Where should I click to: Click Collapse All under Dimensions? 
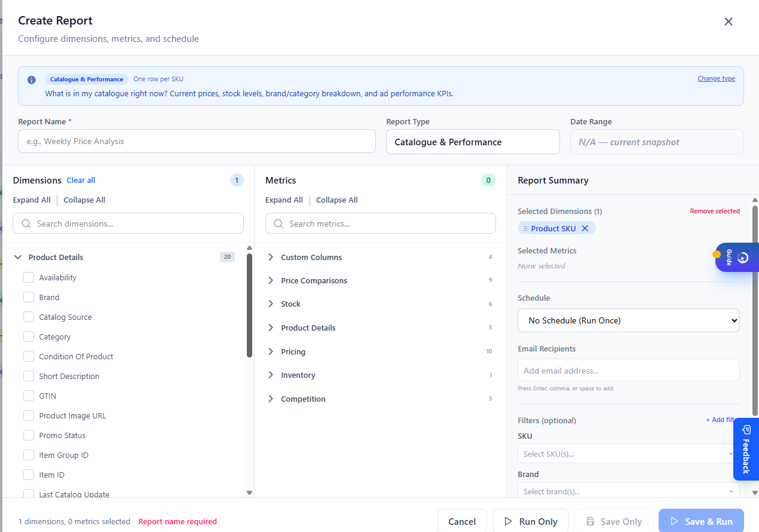84,200
